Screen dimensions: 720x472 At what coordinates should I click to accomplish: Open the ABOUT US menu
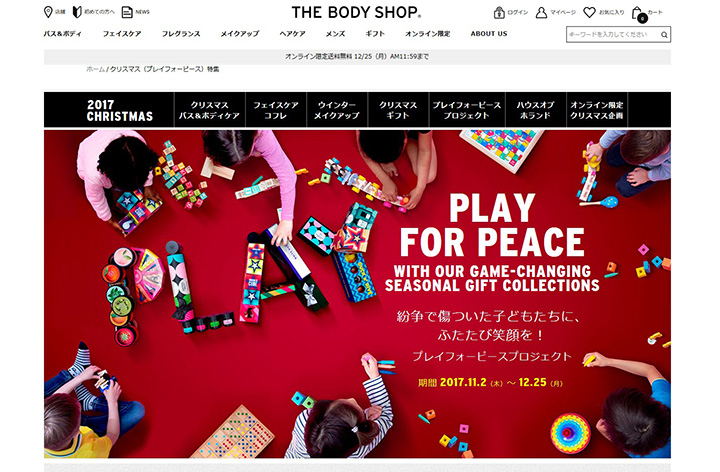pos(489,34)
